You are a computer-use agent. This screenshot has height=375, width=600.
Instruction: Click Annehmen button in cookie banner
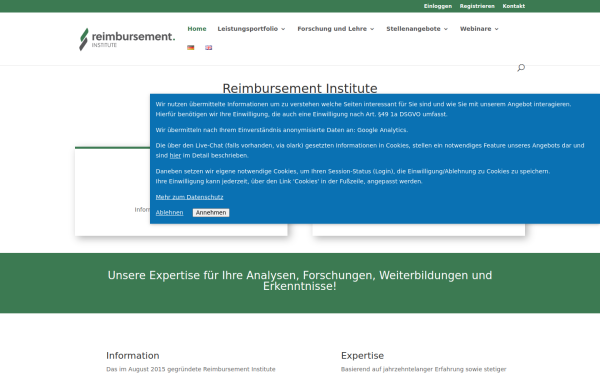[x=211, y=213]
